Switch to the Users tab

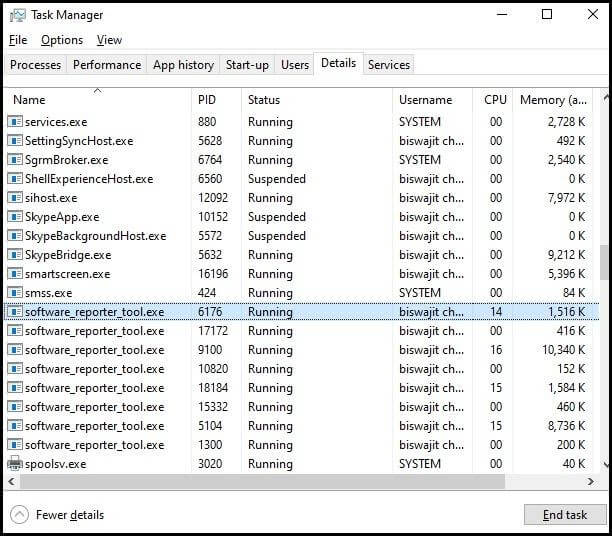295,65
